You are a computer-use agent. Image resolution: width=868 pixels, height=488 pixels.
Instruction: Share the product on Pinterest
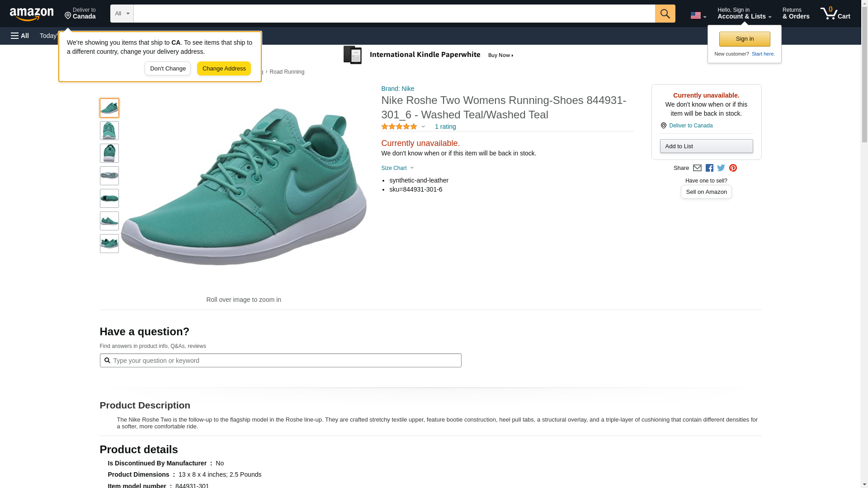tap(733, 168)
